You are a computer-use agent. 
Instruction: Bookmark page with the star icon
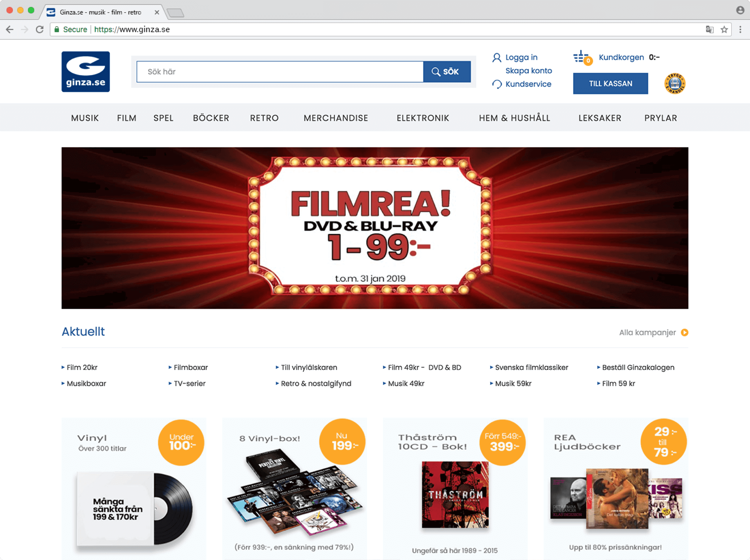pos(724,29)
